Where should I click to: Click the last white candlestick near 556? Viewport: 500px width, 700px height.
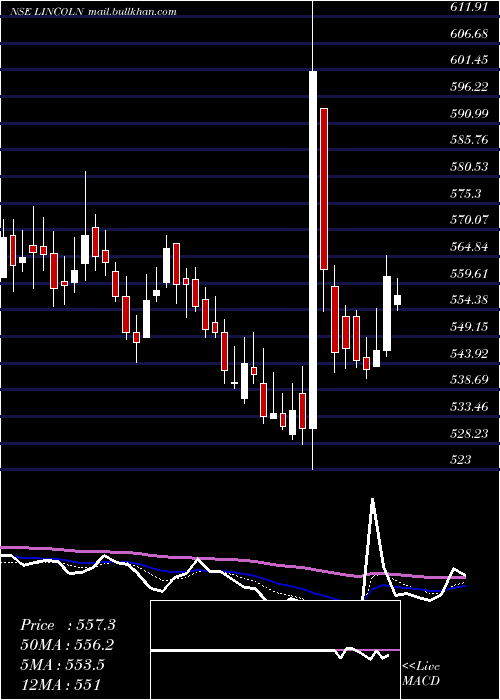coord(397,300)
